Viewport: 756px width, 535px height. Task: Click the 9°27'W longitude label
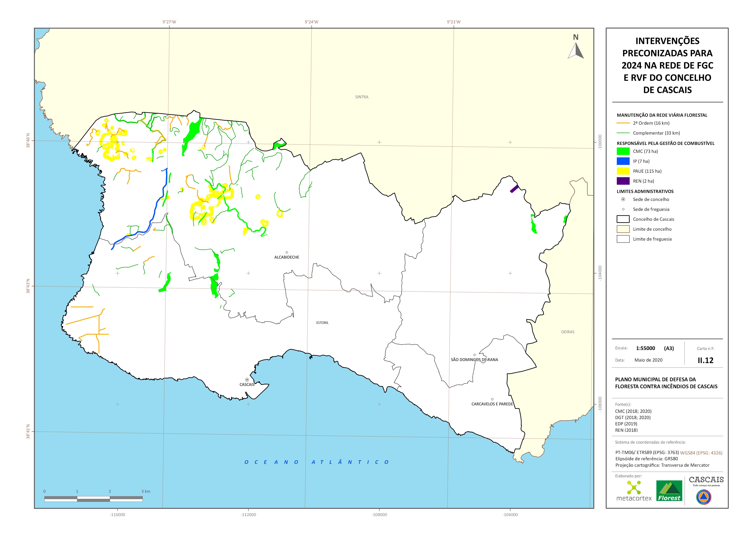pos(169,22)
